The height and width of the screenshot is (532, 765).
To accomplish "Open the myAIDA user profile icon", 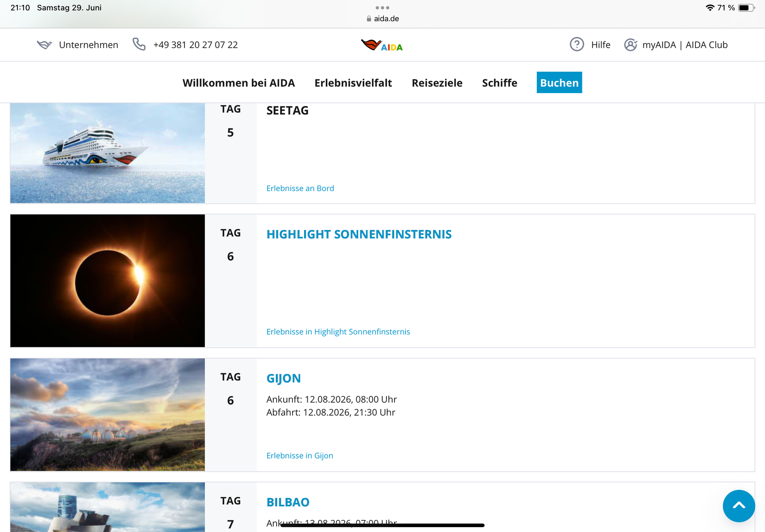I will tap(630, 44).
